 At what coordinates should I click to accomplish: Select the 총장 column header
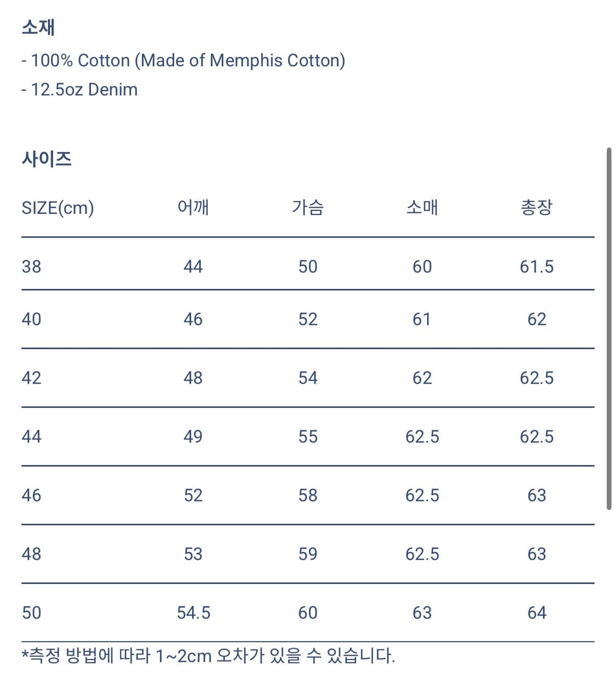tap(536, 207)
